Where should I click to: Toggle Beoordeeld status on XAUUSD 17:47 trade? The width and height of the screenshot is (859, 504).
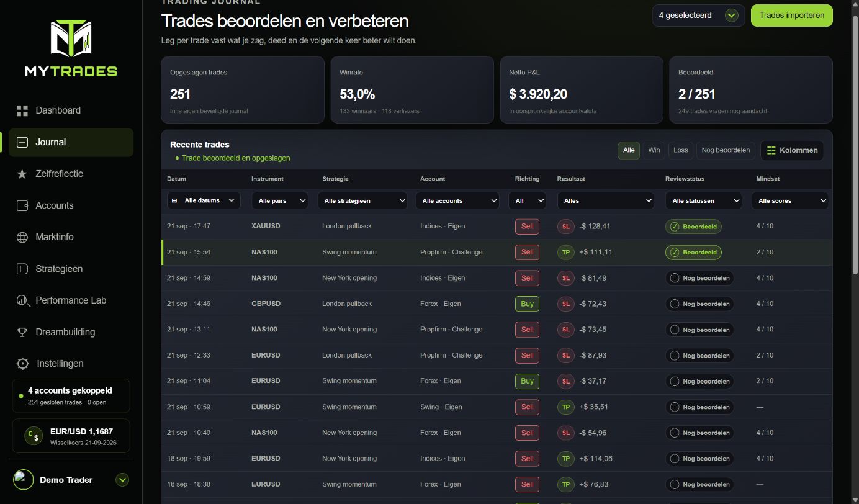693,227
